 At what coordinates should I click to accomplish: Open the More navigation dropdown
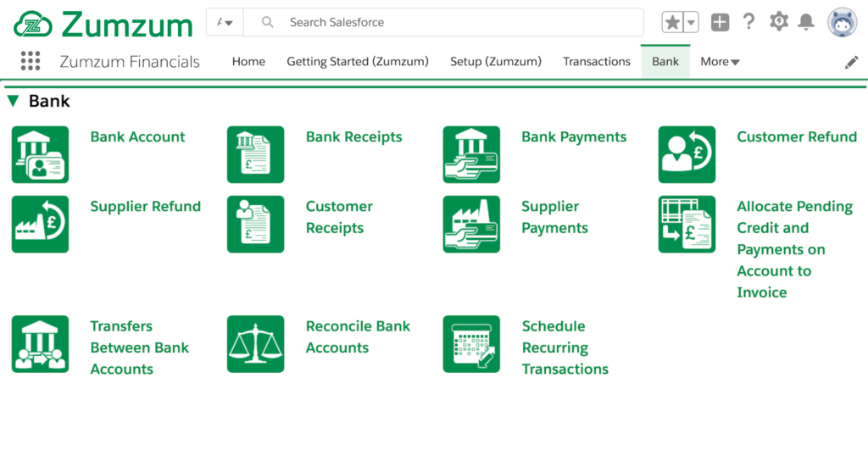click(720, 61)
